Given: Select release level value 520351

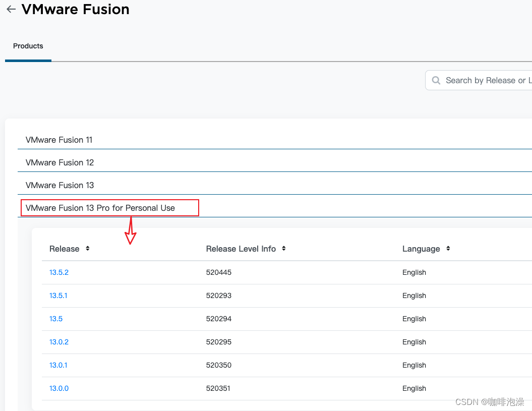Looking at the screenshot, I should click(218, 388).
